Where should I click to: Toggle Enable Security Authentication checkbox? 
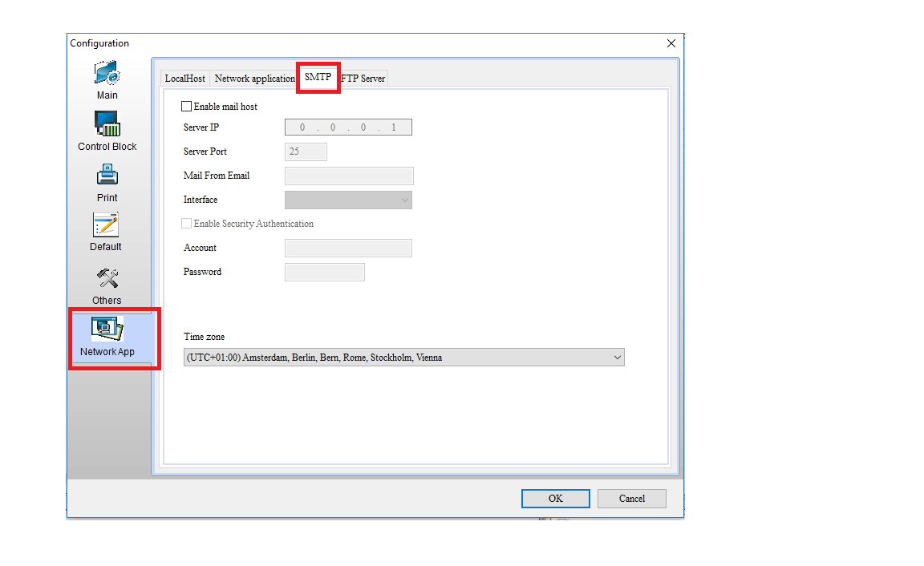[187, 224]
